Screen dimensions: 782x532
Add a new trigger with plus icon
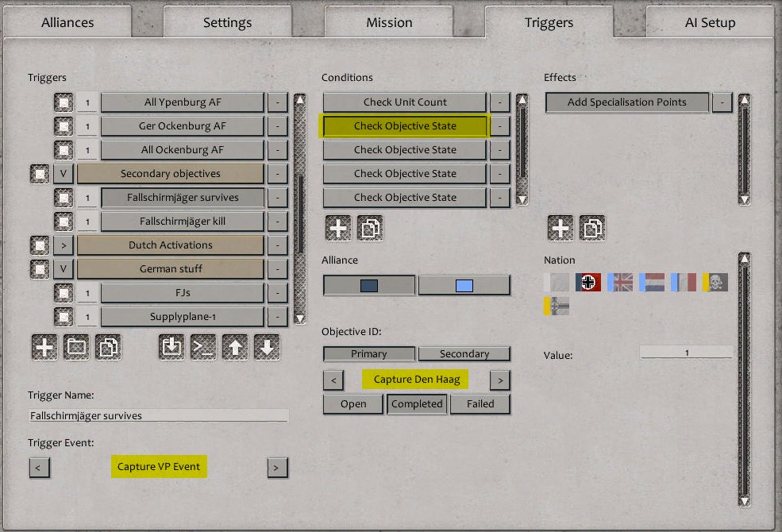tap(44, 347)
